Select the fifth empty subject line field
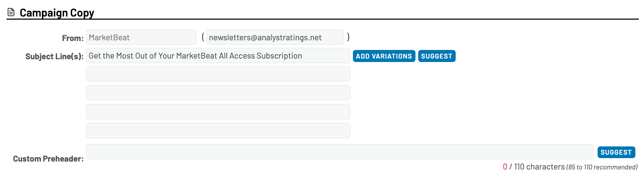The width and height of the screenshot is (644, 175). click(218, 131)
